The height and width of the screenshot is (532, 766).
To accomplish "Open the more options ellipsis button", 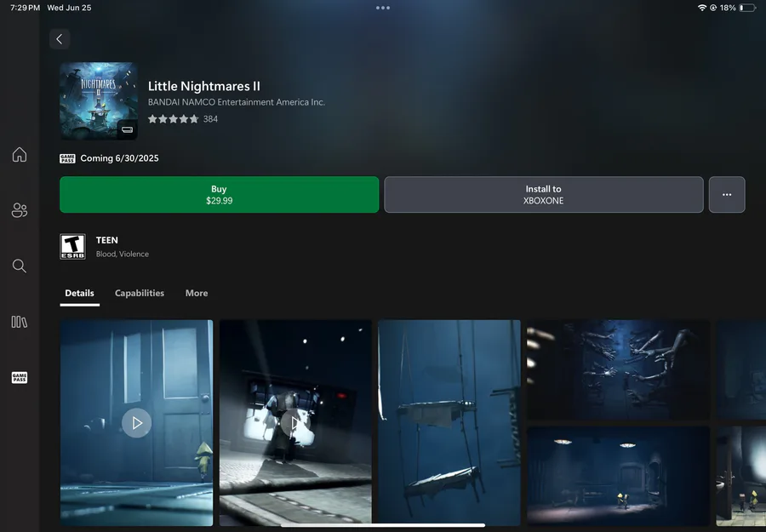I will 727,194.
